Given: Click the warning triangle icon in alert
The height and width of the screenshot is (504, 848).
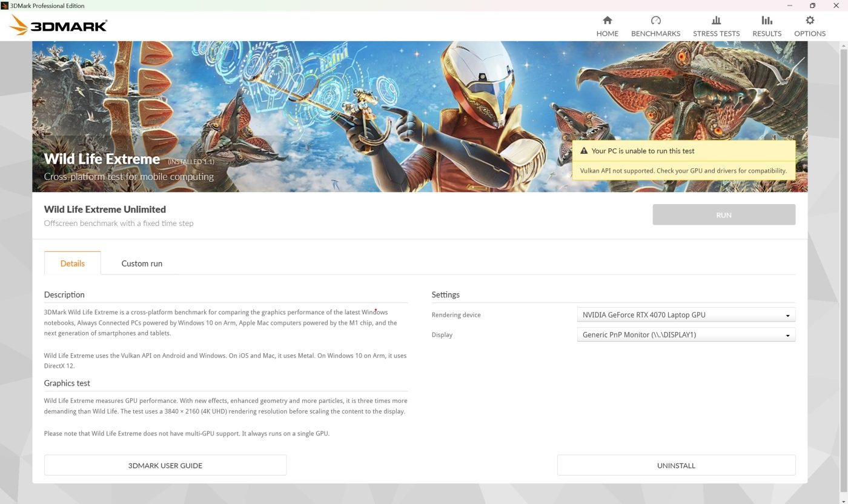Looking at the screenshot, I should tap(584, 151).
